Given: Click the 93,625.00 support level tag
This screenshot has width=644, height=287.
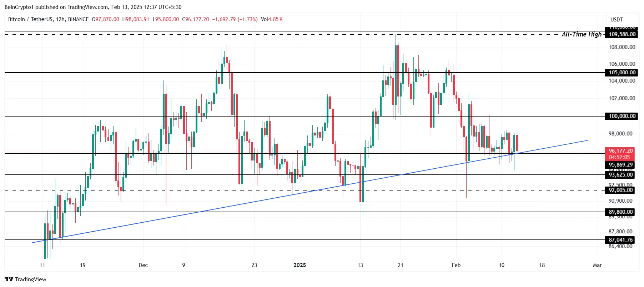Looking at the screenshot, I should (620, 175).
